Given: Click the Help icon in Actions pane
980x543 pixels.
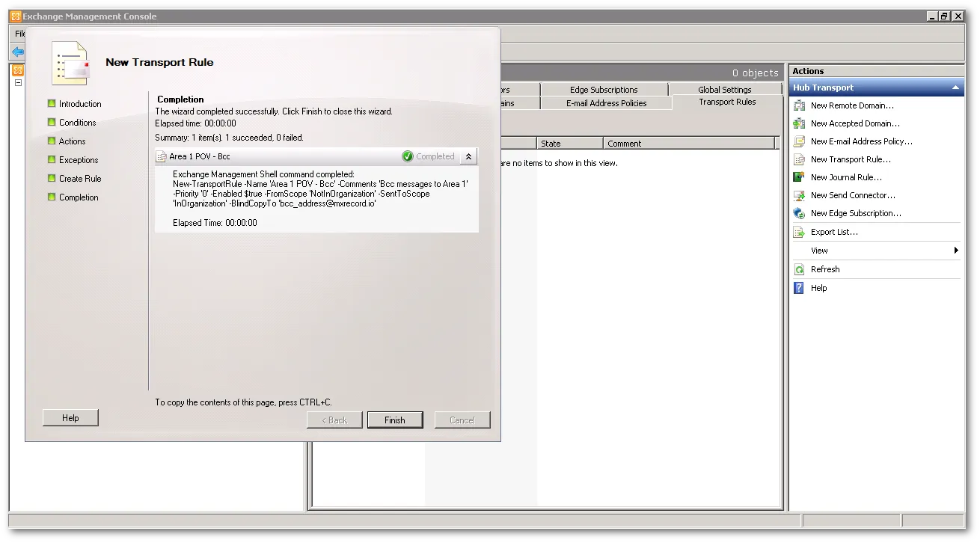Looking at the screenshot, I should (x=799, y=288).
